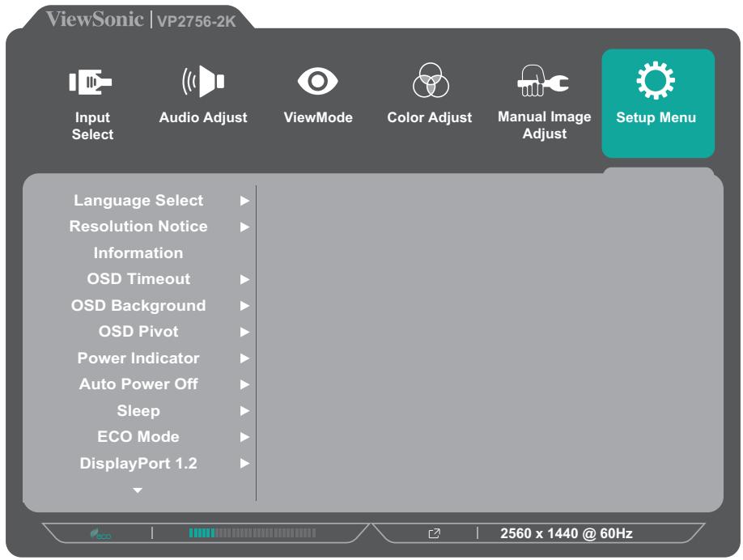Click the ViewMode eye icon
743x560 pixels.
317,81
